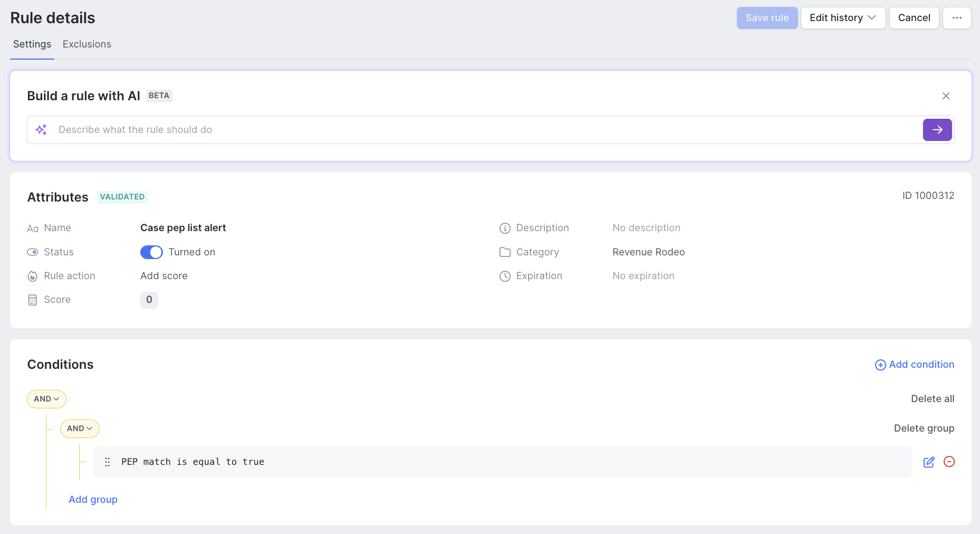
Task: Click the Save rule button
Action: coord(766,18)
